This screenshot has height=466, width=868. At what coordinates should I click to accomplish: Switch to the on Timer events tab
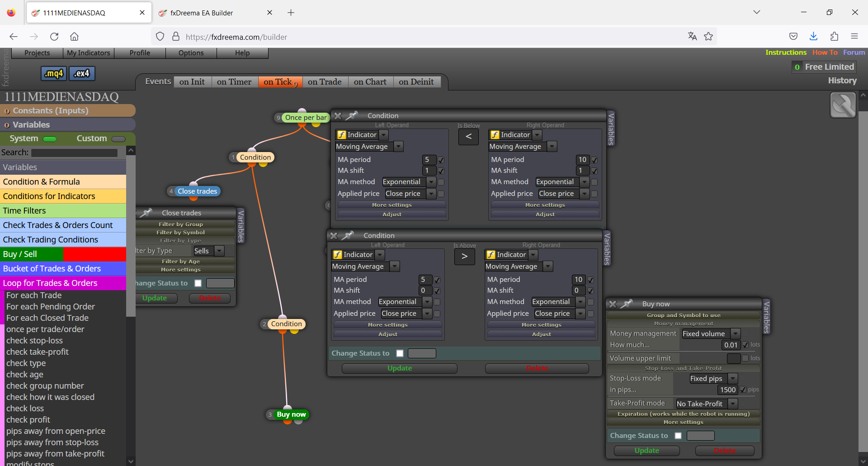click(234, 82)
